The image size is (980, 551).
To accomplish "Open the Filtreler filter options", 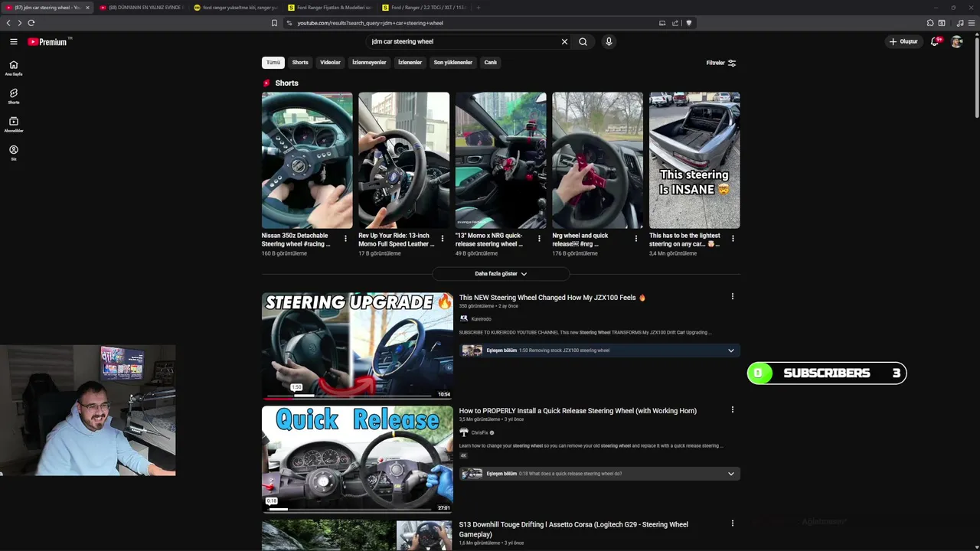I will pyautogui.click(x=720, y=63).
